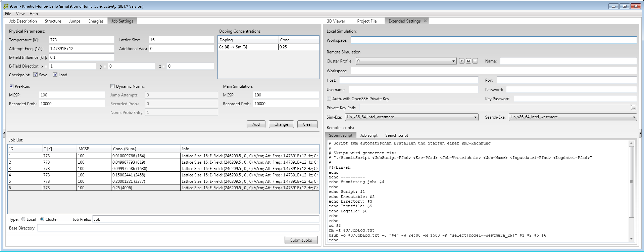Image resolution: width=644 pixels, height=252 pixels.
Task: Browse for Private Key Path with ellipsis button
Action: pos(633,108)
